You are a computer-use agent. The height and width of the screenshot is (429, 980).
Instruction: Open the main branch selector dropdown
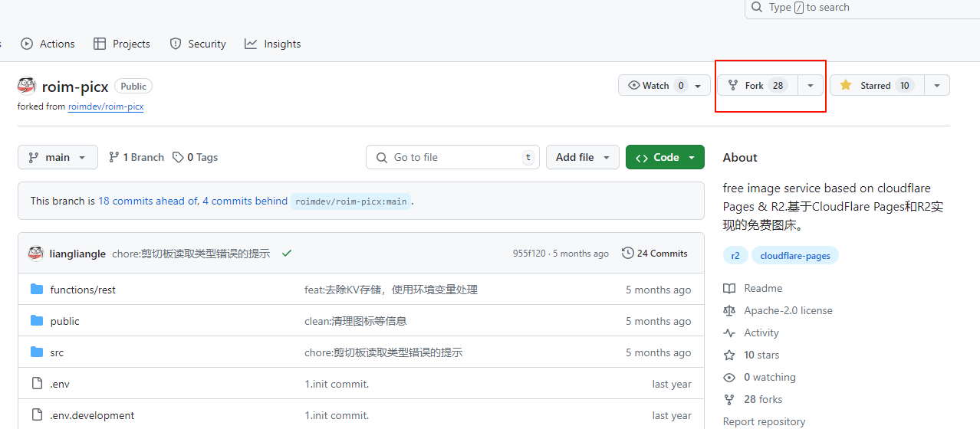tap(58, 157)
